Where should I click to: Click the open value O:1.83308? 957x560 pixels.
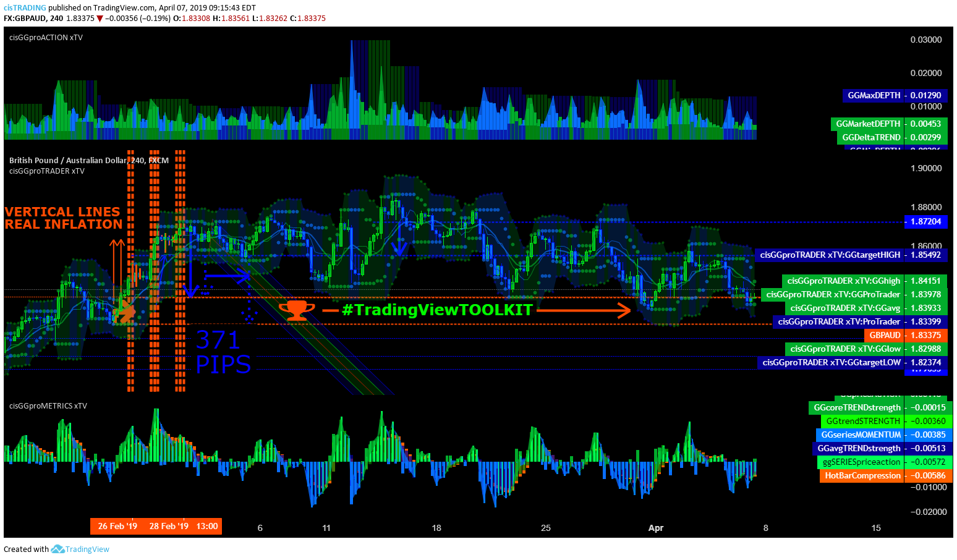click(x=191, y=19)
